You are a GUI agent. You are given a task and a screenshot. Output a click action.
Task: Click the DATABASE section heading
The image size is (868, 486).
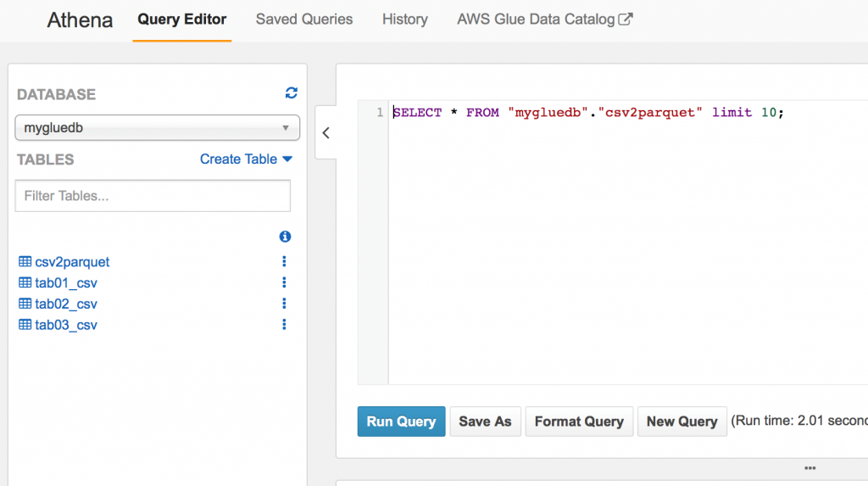point(57,94)
